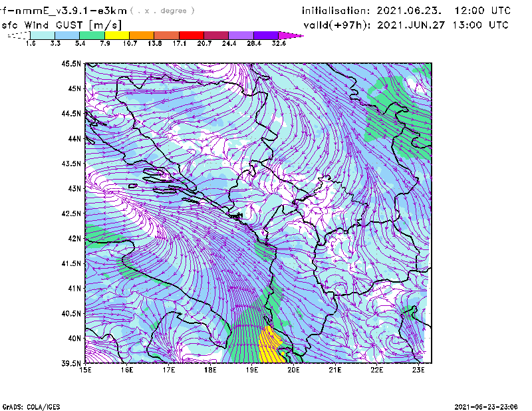The height and width of the screenshot is (411, 532).
Task: Click the 44N latitude label
Action: coord(74,138)
